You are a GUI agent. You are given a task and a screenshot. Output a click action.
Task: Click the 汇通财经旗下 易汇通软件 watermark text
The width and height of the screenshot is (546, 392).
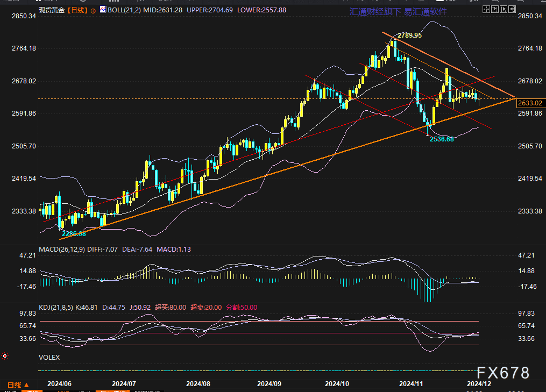pyautogui.click(x=398, y=11)
